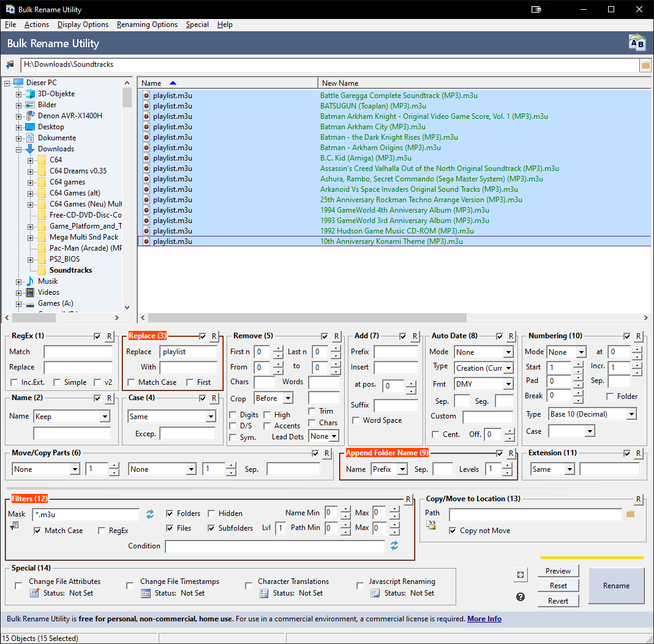Open the Name mode dropdown showing Keep
Image resolution: width=654 pixels, height=644 pixels.
coord(72,417)
